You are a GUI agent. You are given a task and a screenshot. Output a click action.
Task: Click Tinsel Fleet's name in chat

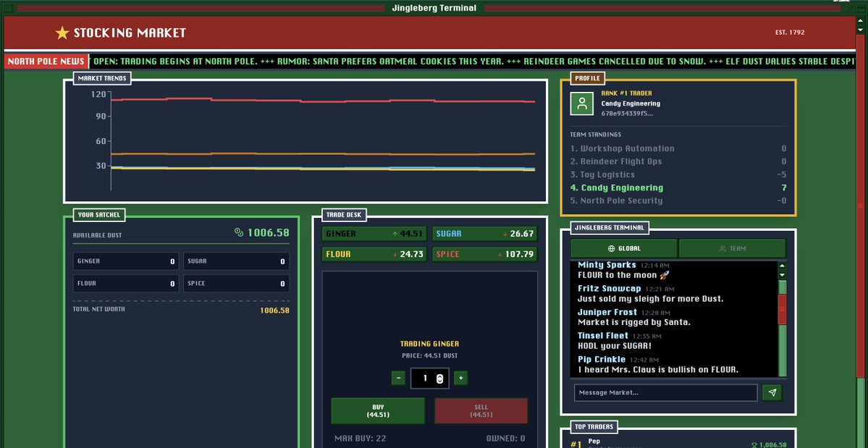[x=603, y=336]
